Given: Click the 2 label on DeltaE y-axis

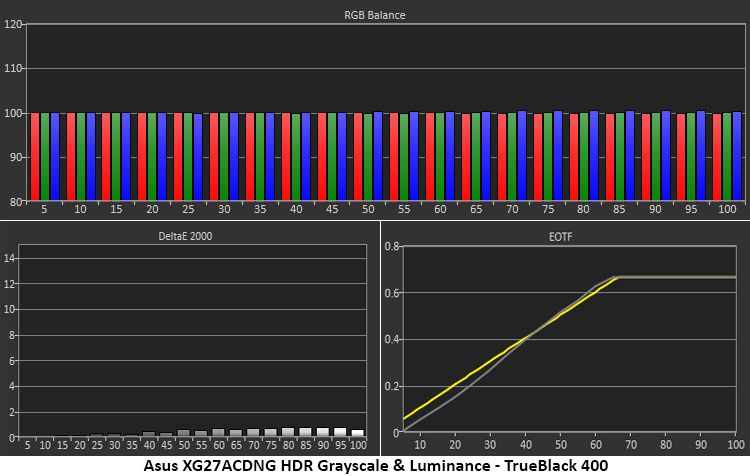Looking at the screenshot, I should coord(12,412).
